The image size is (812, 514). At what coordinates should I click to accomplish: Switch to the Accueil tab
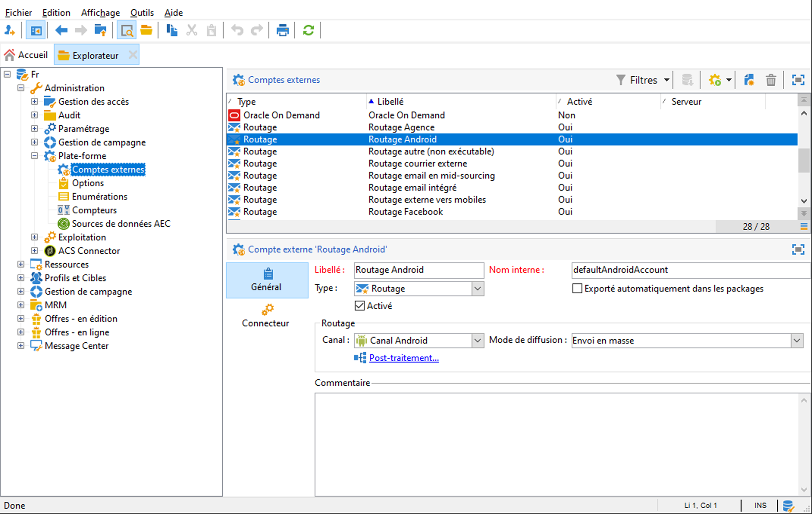27,55
